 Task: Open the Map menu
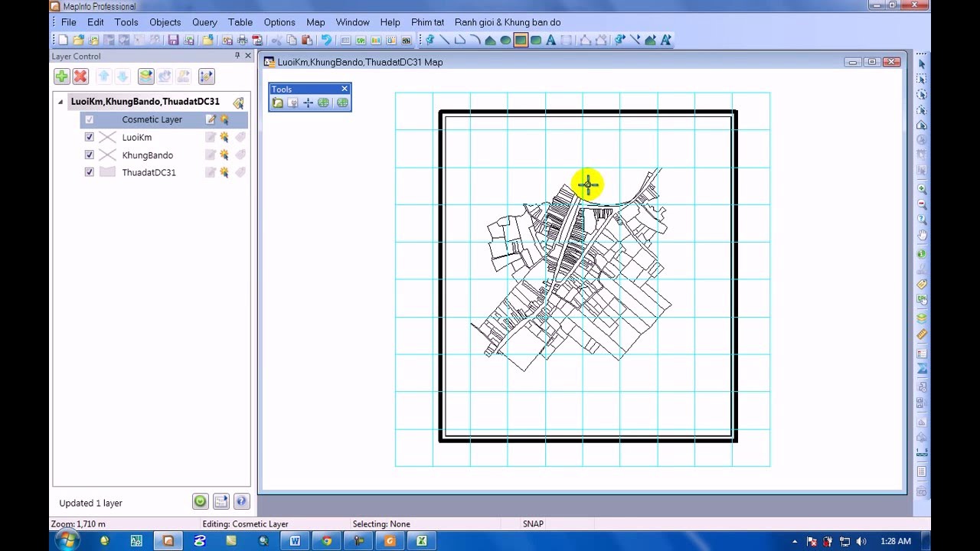pos(315,22)
